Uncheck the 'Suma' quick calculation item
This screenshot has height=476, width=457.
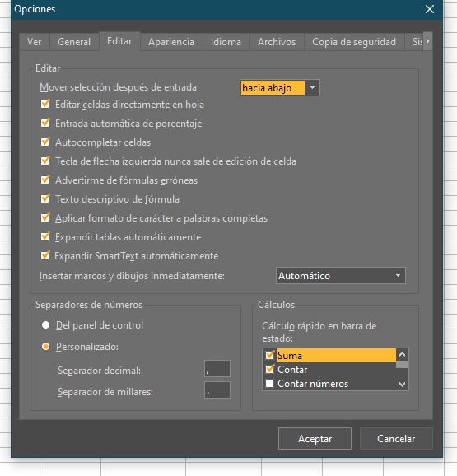point(269,355)
